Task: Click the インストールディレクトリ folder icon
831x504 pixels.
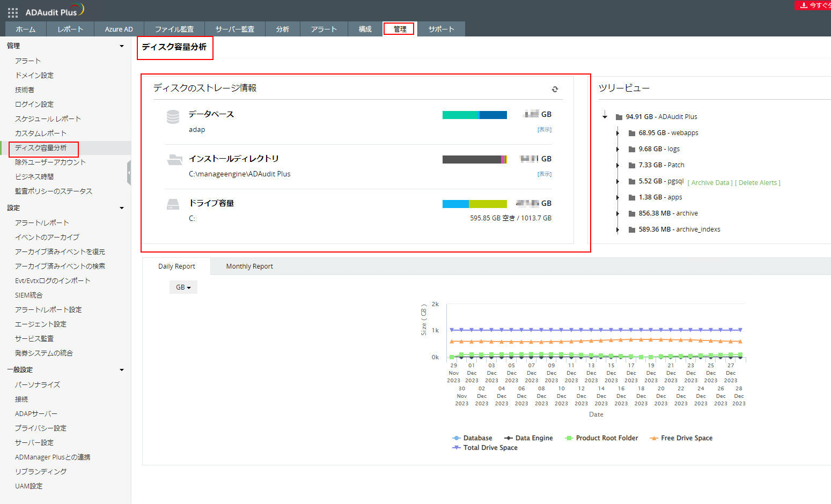Action: pos(174,159)
